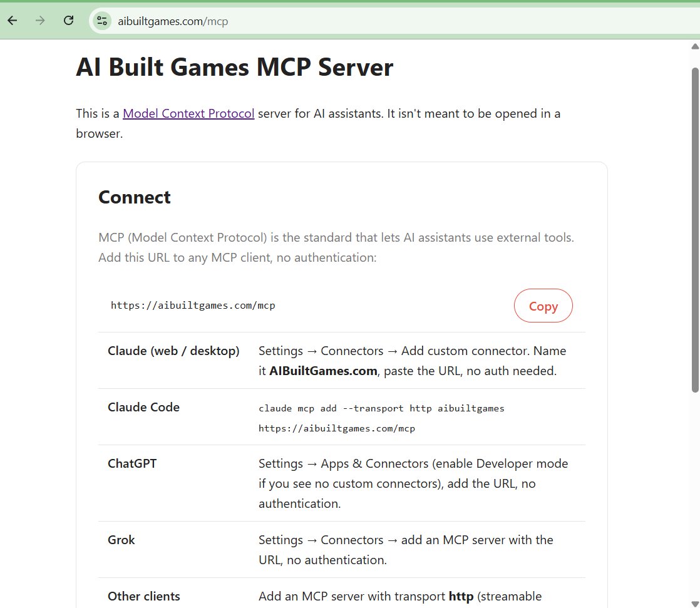Go back to the previous page
This screenshot has width=700, height=608.
[x=13, y=21]
